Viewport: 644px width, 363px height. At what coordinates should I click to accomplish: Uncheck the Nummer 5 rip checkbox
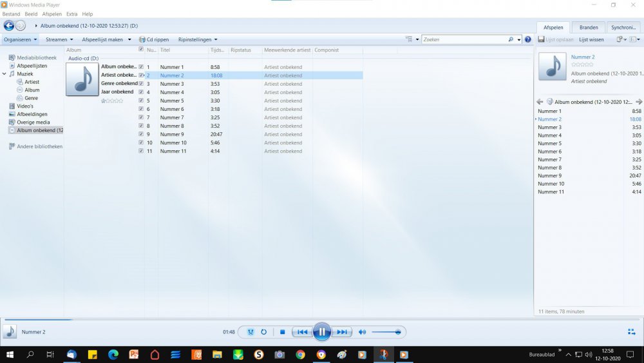coord(141,101)
